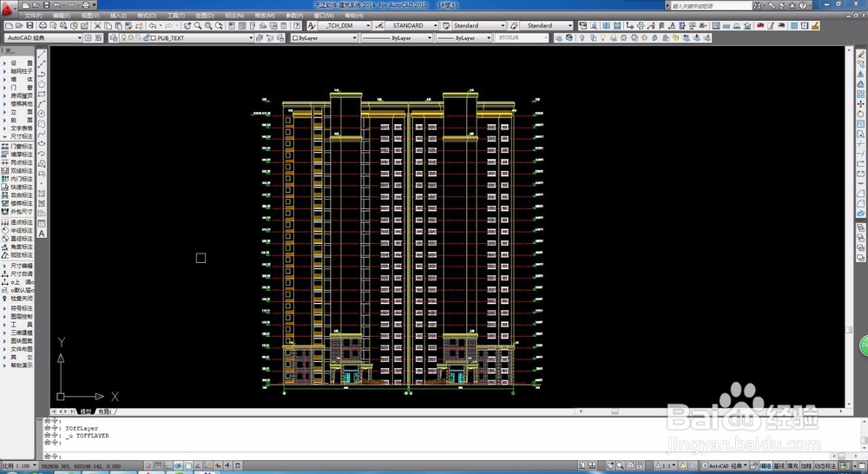Click the 墙厚标注 command
Screen dimensions: 868x474
(17, 155)
